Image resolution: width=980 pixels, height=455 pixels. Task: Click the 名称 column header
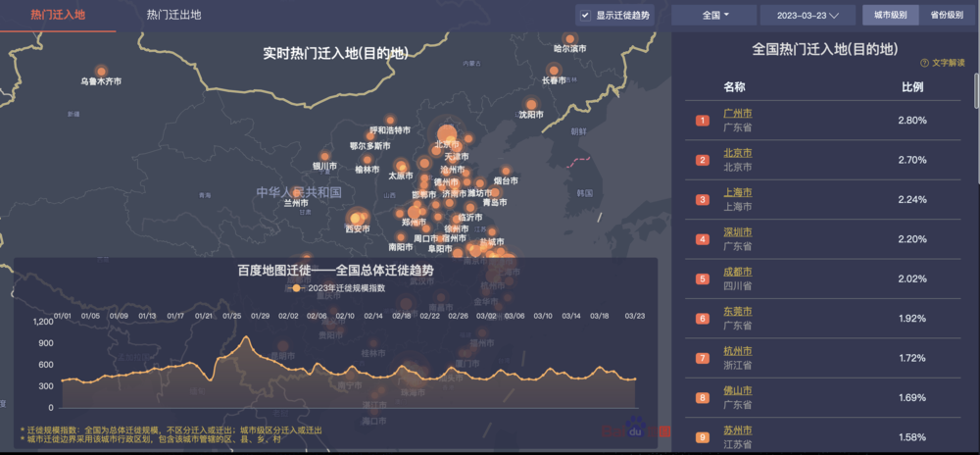pos(734,87)
